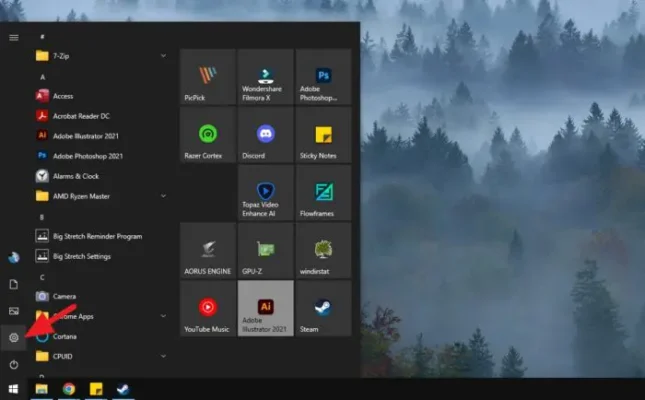Expand the CPUID folder chevron
This screenshot has width=645, height=400.
tap(163, 356)
